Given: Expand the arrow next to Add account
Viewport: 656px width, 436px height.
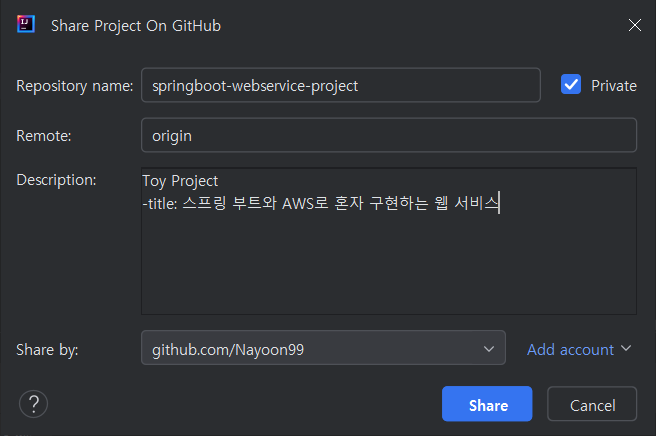Looking at the screenshot, I should point(626,348).
